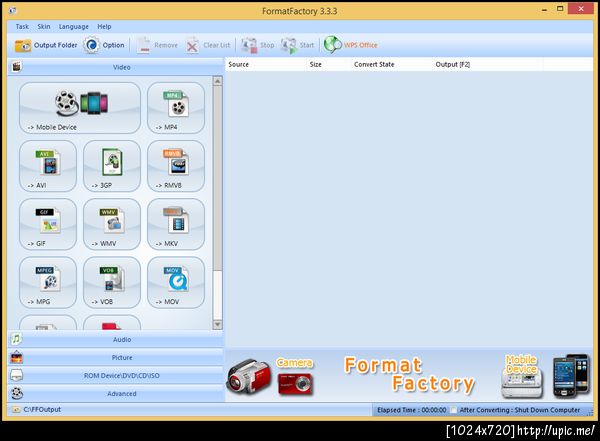
Task: Select the RMVB conversion tile
Action: click(x=176, y=166)
